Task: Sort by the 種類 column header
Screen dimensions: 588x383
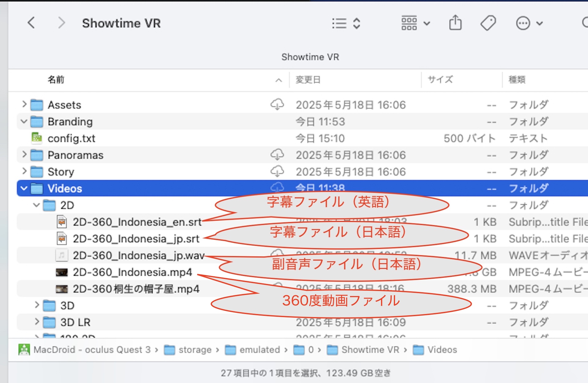Action: (517, 80)
